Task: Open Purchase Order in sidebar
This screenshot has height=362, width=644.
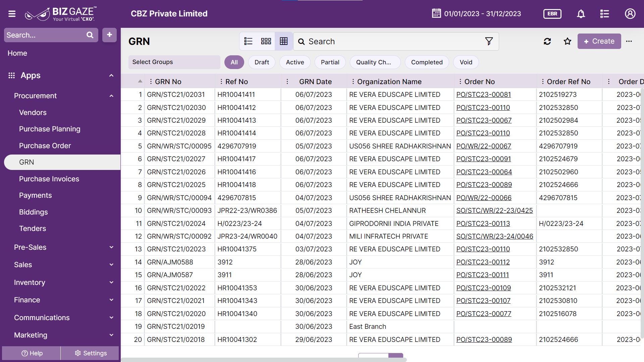Action: (45, 146)
